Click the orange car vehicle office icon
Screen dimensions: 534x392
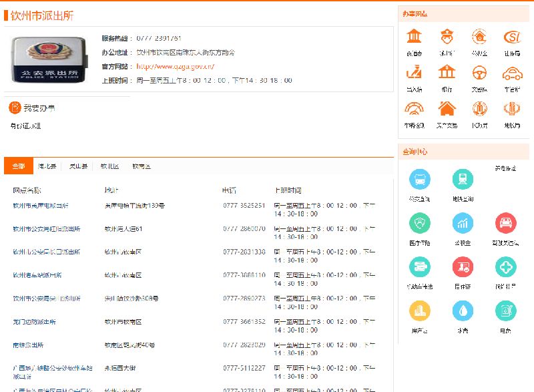(512, 72)
